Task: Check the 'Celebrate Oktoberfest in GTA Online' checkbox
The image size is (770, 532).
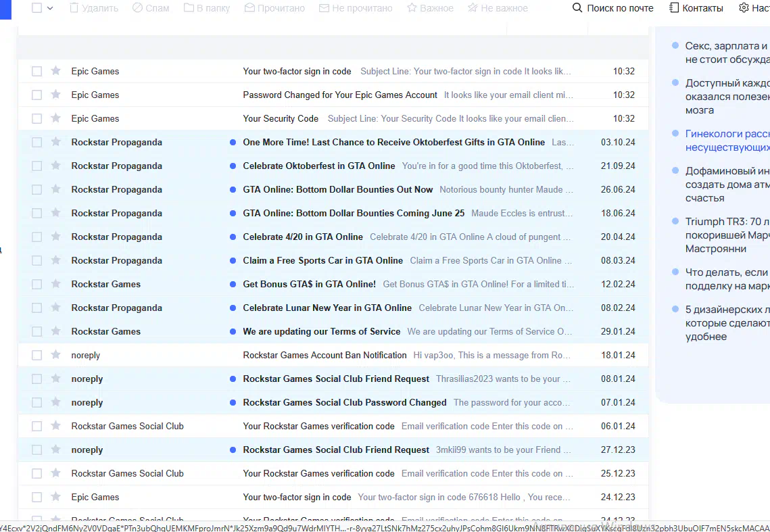Action: click(37, 166)
